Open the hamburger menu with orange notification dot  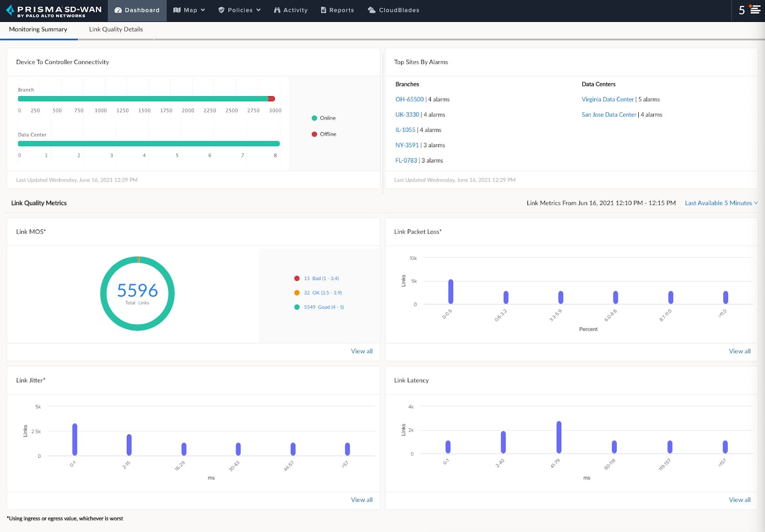click(754, 9)
